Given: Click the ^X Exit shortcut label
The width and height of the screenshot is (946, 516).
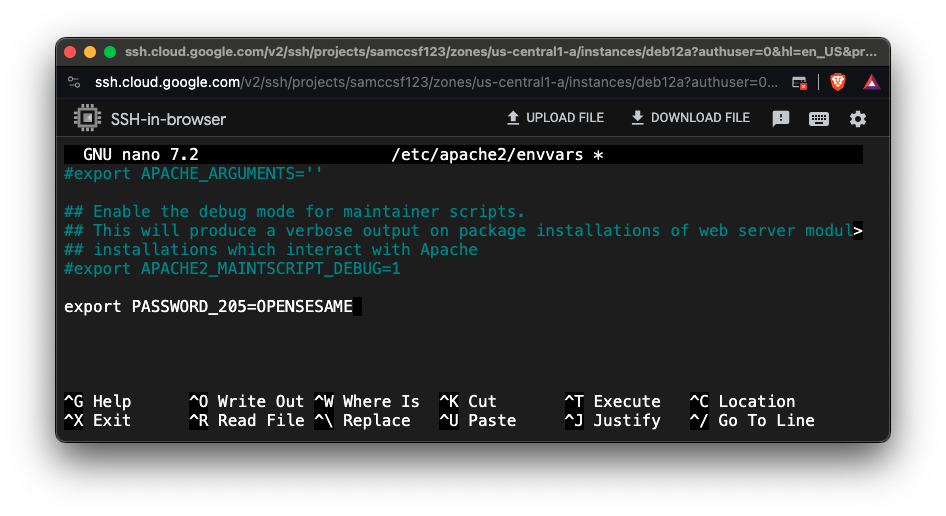Looking at the screenshot, I should pyautogui.click(x=98, y=421).
